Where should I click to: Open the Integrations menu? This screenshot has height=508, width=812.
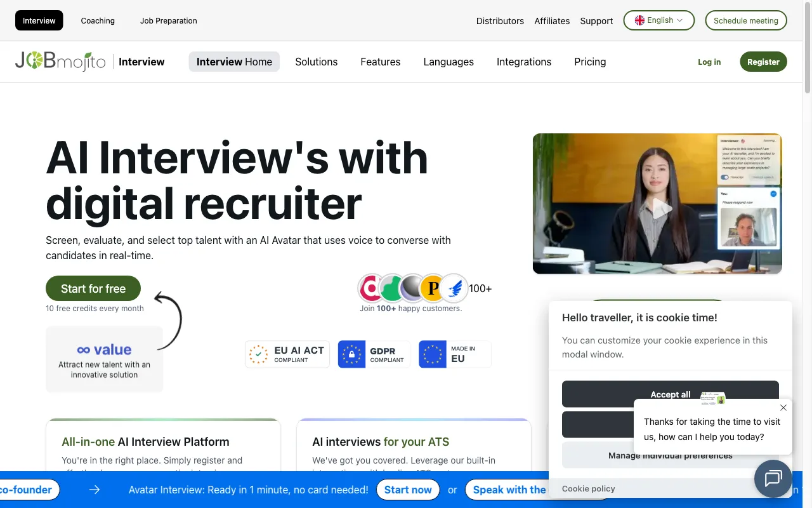tap(524, 62)
